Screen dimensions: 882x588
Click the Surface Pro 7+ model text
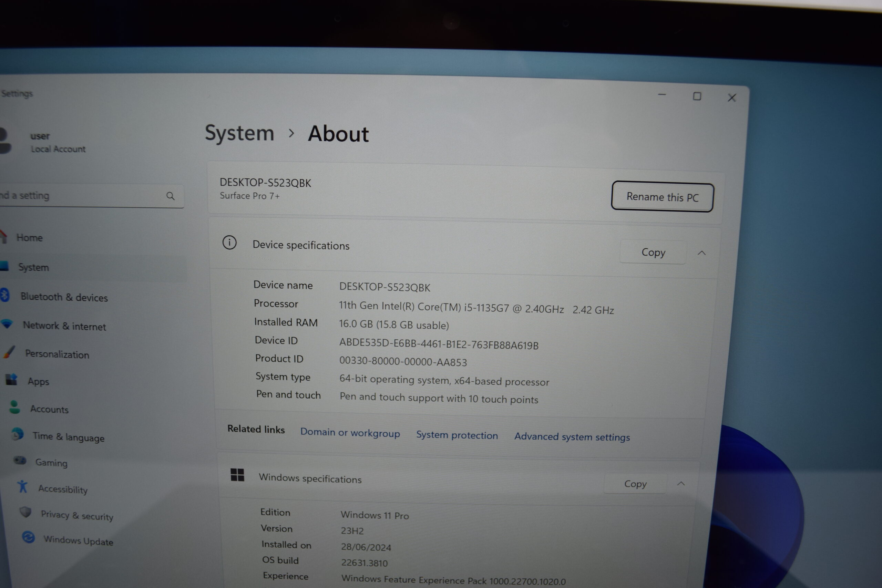click(x=249, y=196)
